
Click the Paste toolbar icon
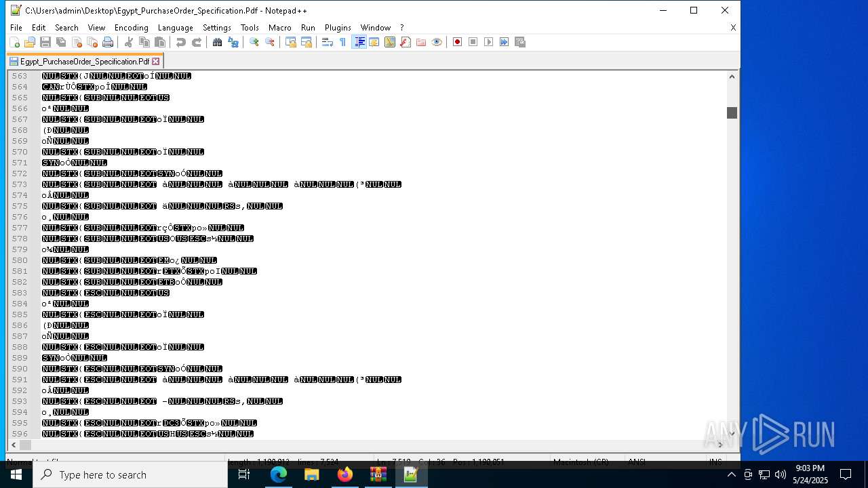[160, 42]
